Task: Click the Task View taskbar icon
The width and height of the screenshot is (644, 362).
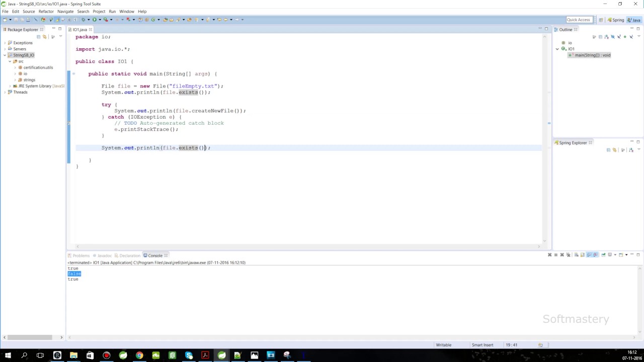Action: (x=40, y=355)
